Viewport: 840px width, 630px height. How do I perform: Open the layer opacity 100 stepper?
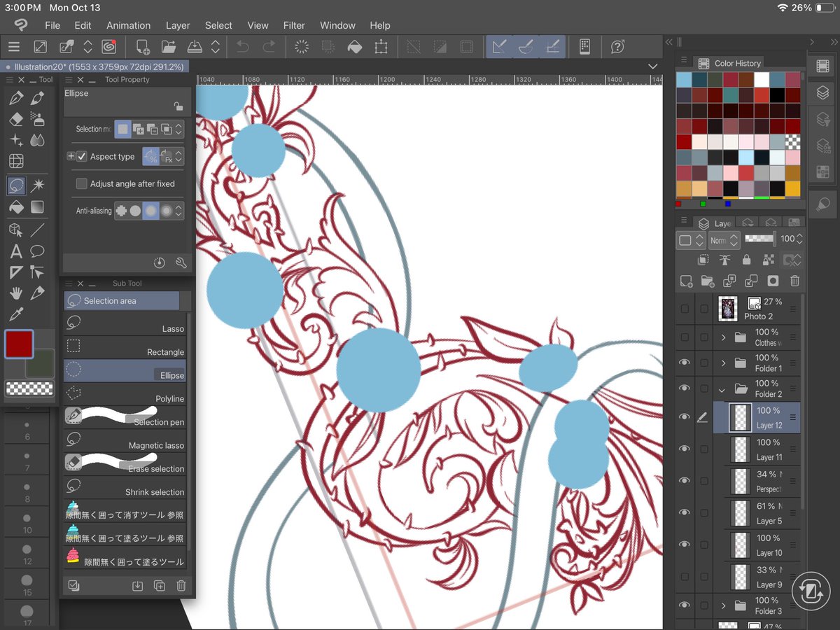[x=799, y=239]
